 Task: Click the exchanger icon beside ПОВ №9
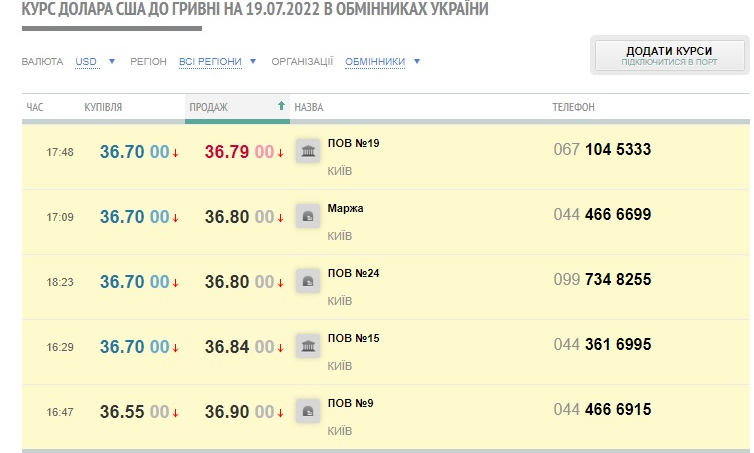click(x=307, y=411)
